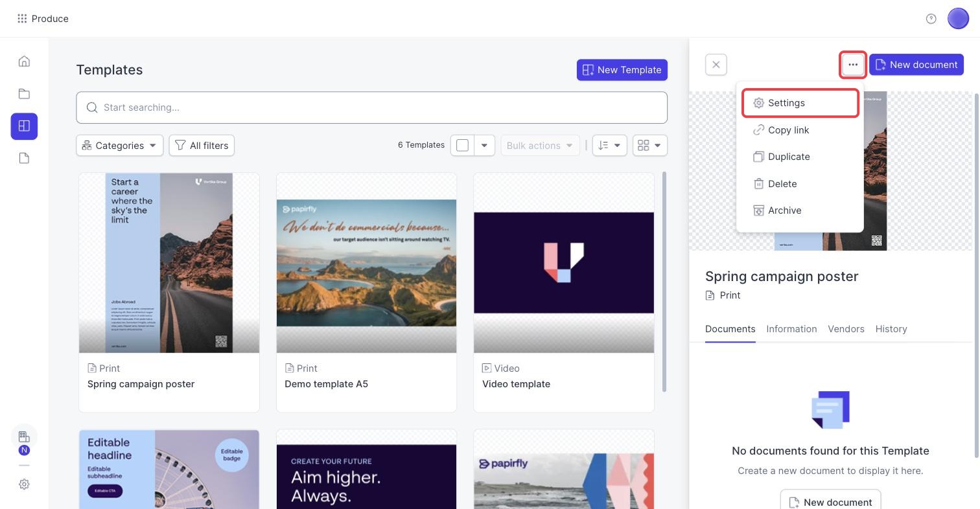Screen dimensions: 980x509
Task: Choose Copy link from the menu
Action: (800, 130)
